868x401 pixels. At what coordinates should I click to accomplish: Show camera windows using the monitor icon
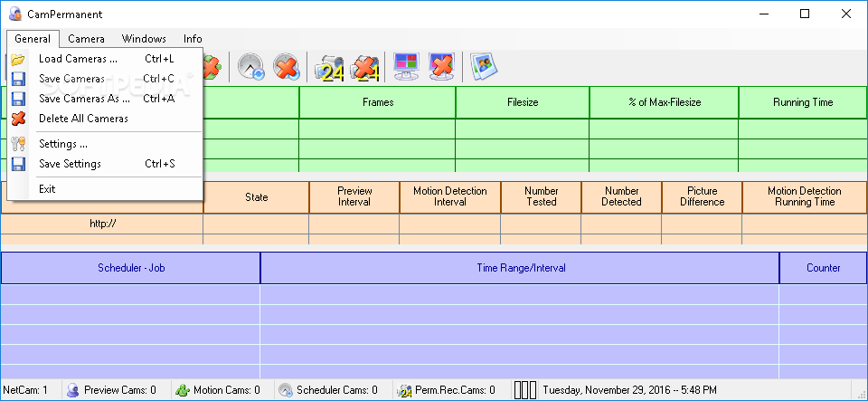406,67
